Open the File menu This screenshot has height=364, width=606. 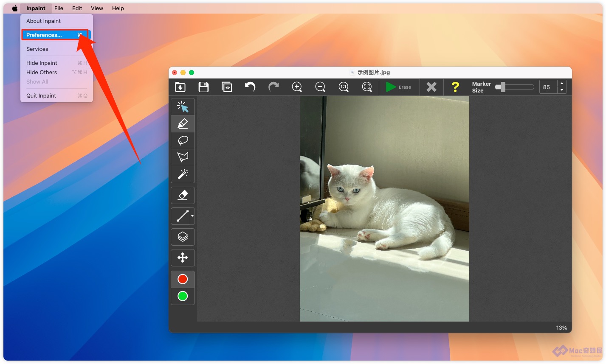coord(59,8)
